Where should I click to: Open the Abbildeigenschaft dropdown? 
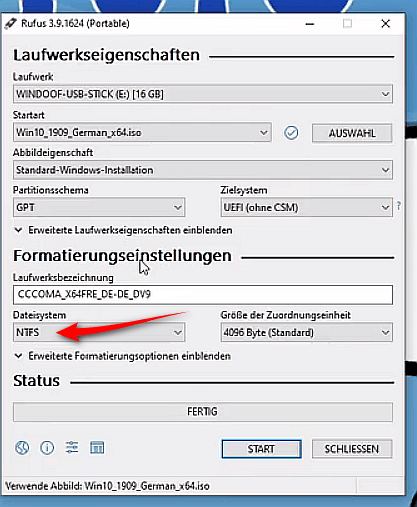(203, 170)
